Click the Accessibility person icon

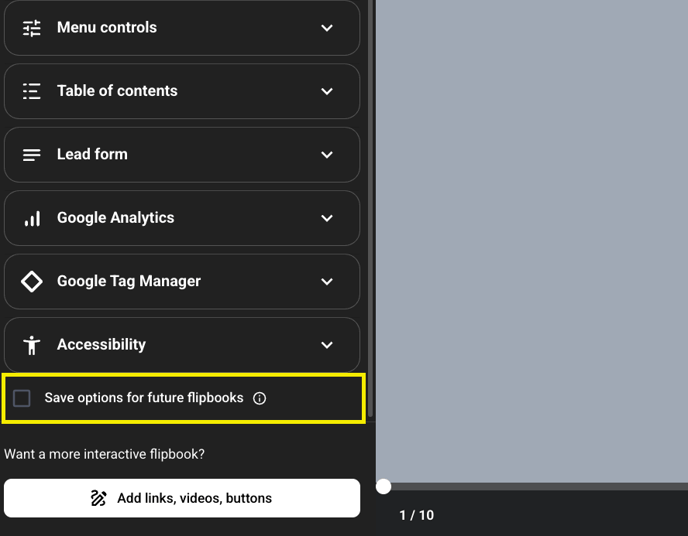coord(32,345)
